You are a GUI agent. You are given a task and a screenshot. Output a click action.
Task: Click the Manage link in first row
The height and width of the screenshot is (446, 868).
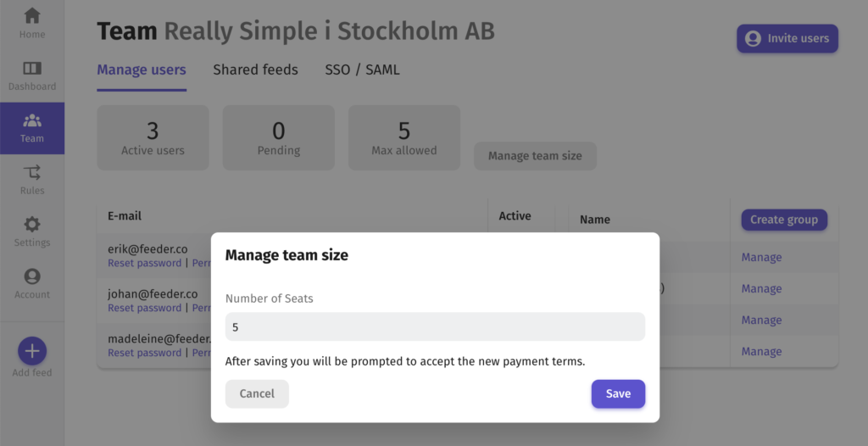[x=761, y=257]
